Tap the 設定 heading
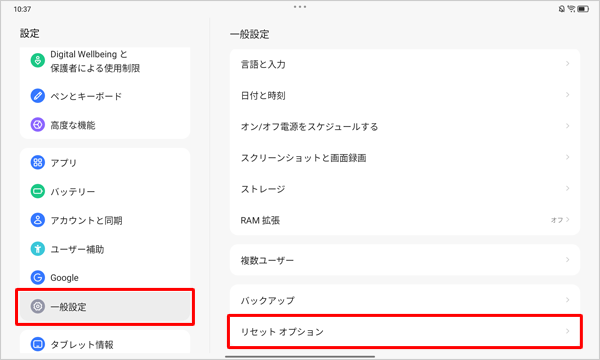 click(29, 33)
